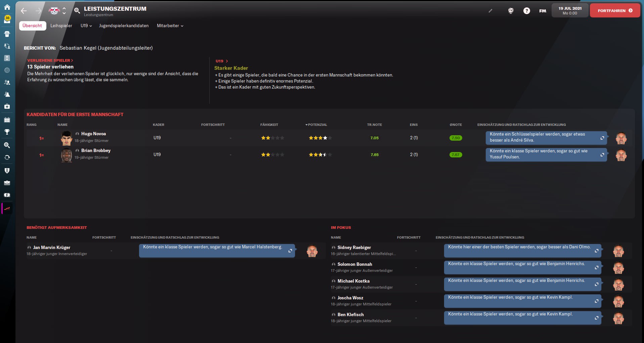
Task: Click the squad shirt icon in sidebar
Action: (x=7, y=34)
